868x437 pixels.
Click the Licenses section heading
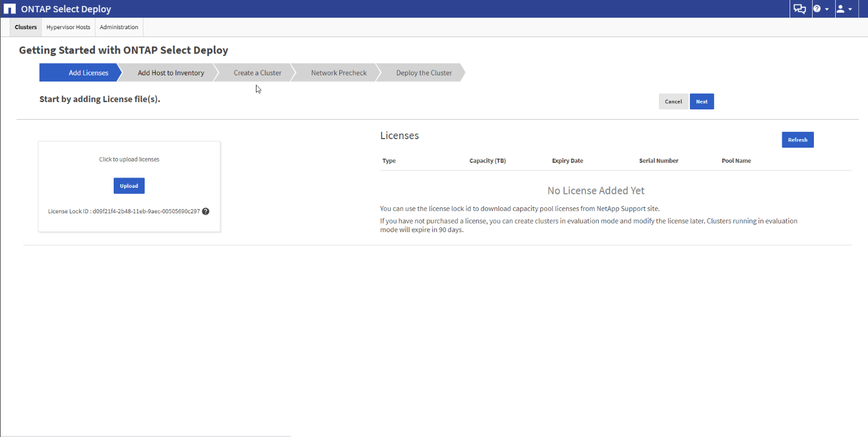399,136
